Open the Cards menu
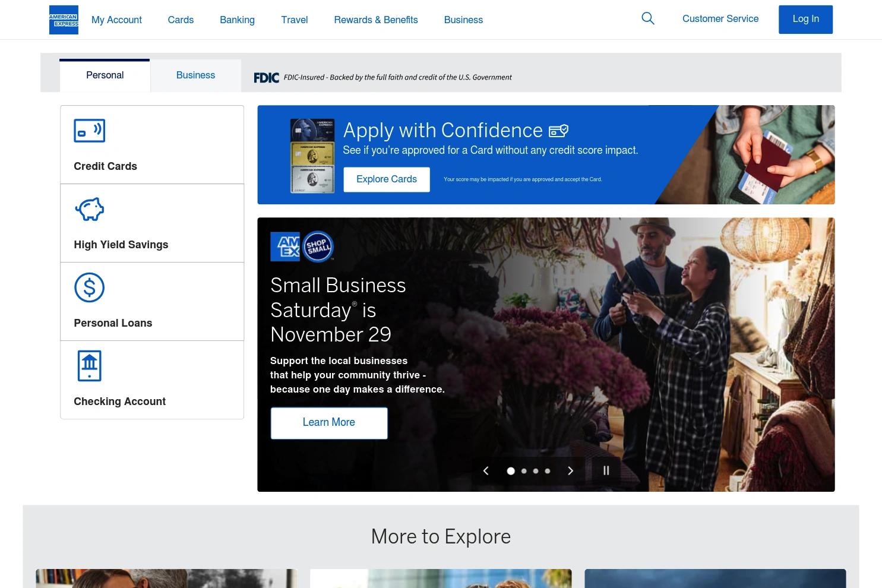The width and height of the screenshot is (882, 588). (181, 20)
